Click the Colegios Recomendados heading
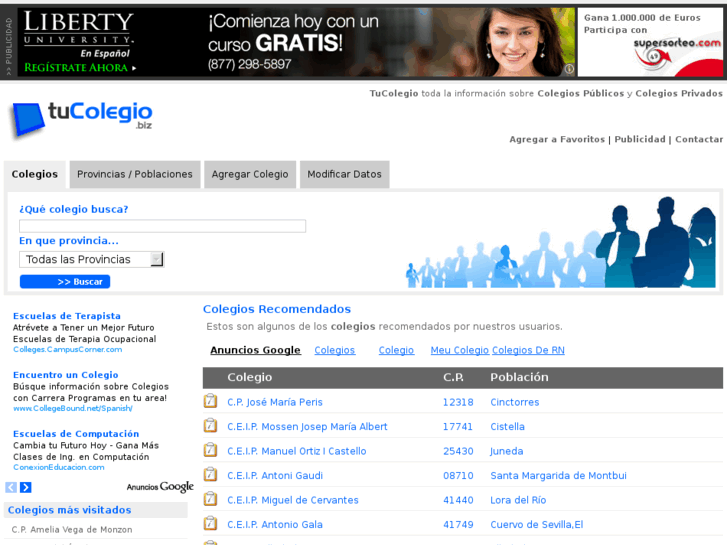This screenshot has width=727, height=545. (277, 309)
